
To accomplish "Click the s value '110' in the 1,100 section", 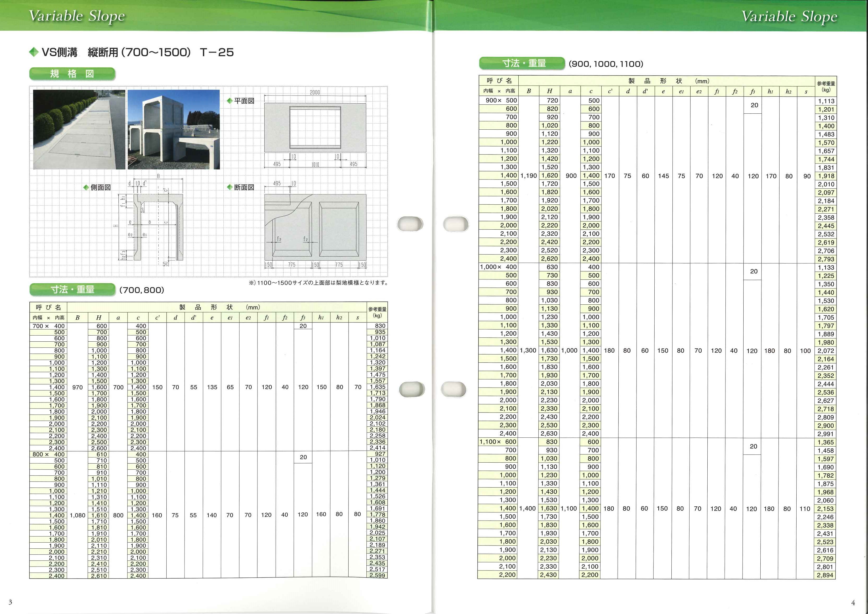I will [x=805, y=509].
